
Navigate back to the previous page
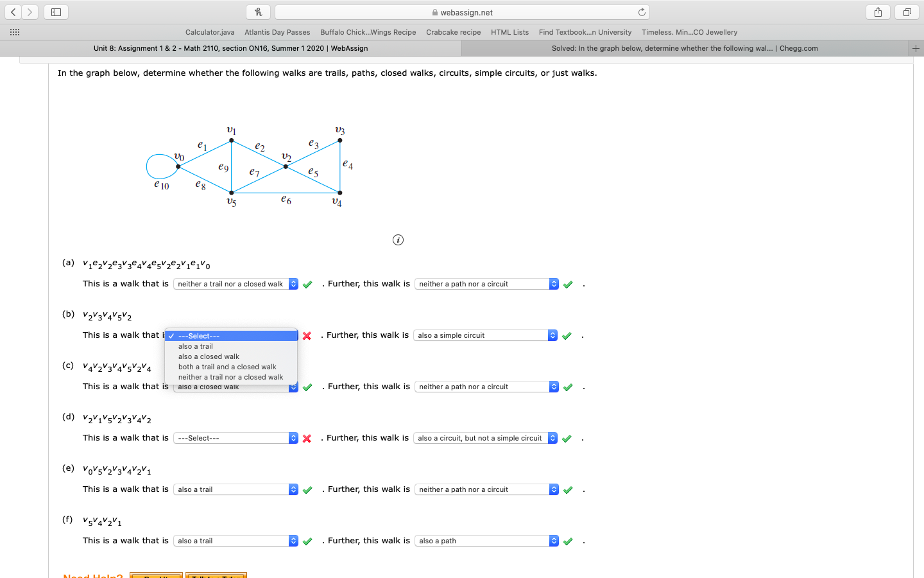pos(13,12)
